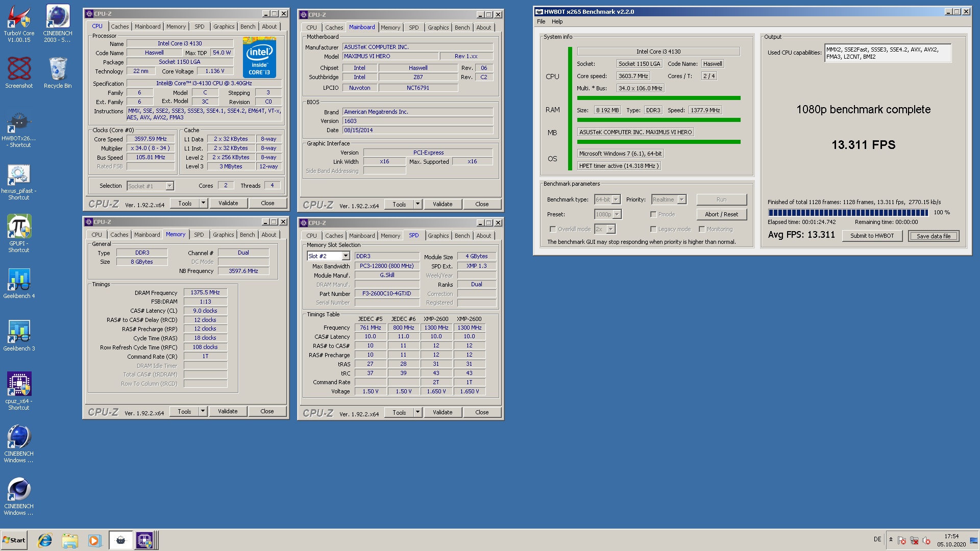Toggle the Pmode checkbox

tap(653, 214)
